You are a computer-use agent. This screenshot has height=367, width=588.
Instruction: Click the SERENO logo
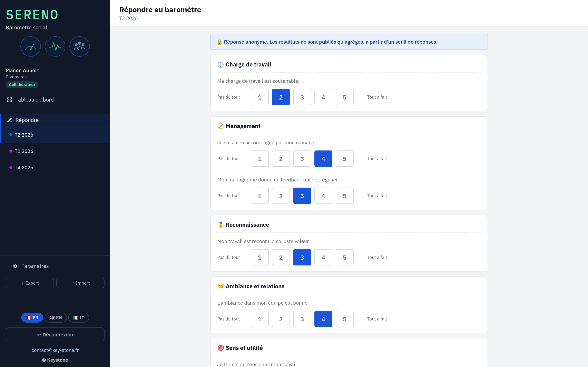[32, 15]
